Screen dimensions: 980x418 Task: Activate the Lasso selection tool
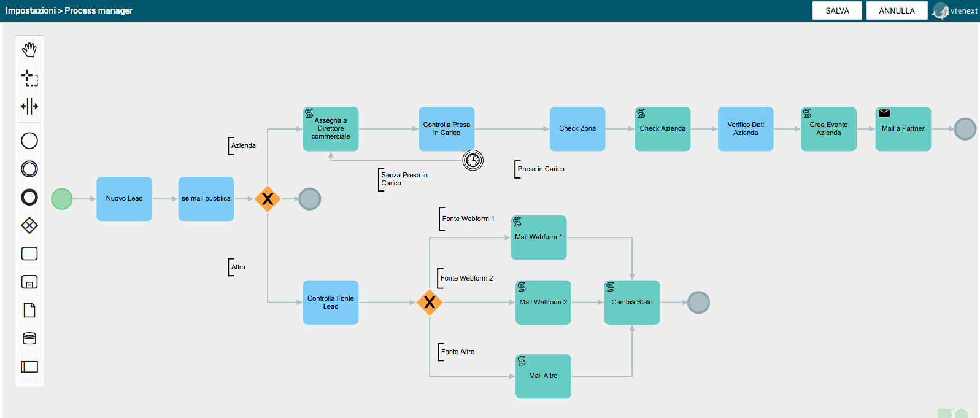click(29, 78)
